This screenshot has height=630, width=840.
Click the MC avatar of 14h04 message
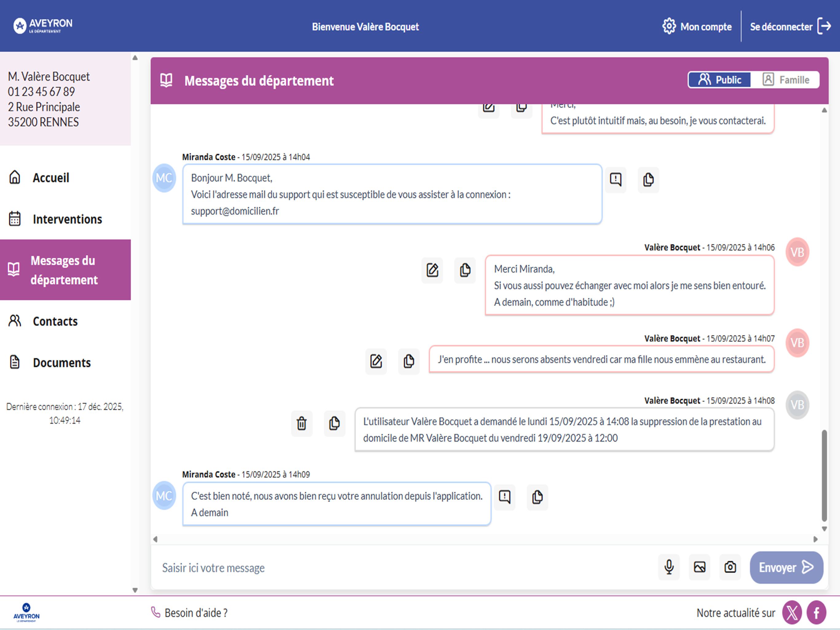[164, 178]
